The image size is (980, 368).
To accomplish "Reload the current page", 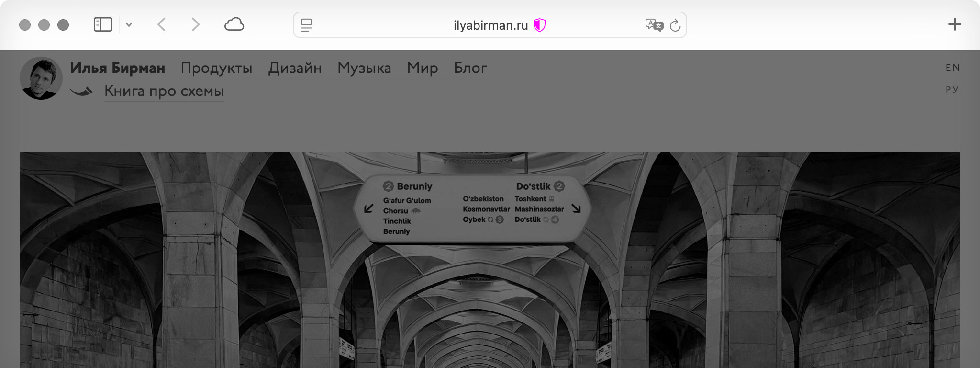I will 675,25.
